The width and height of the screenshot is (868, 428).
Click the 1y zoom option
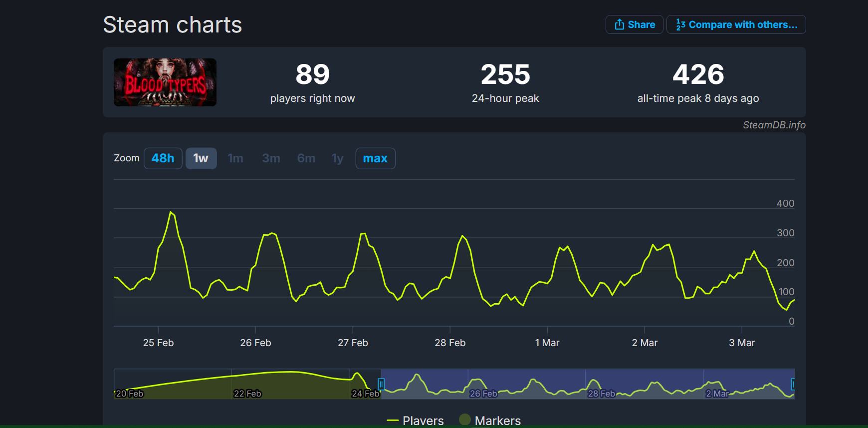(x=338, y=158)
